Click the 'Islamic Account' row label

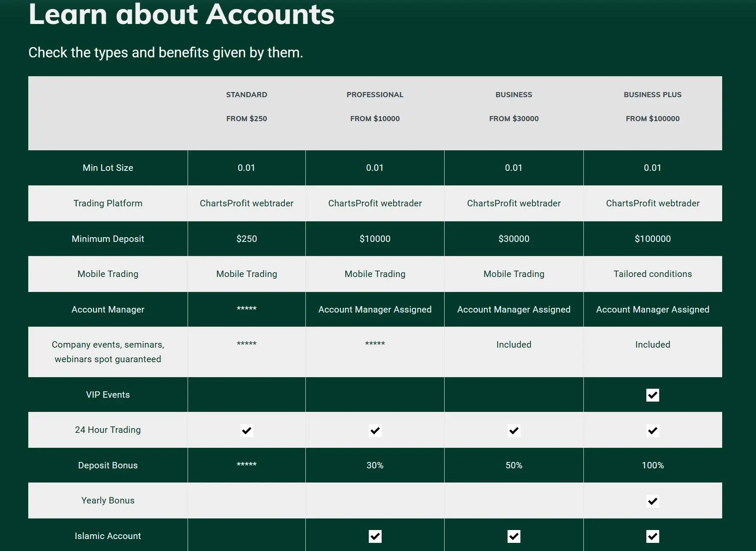click(x=108, y=536)
